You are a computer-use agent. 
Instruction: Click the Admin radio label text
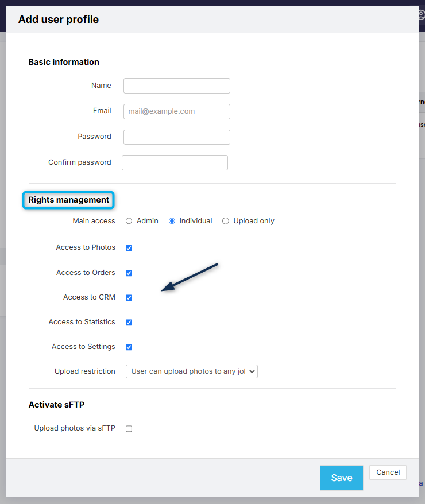pos(147,221)
